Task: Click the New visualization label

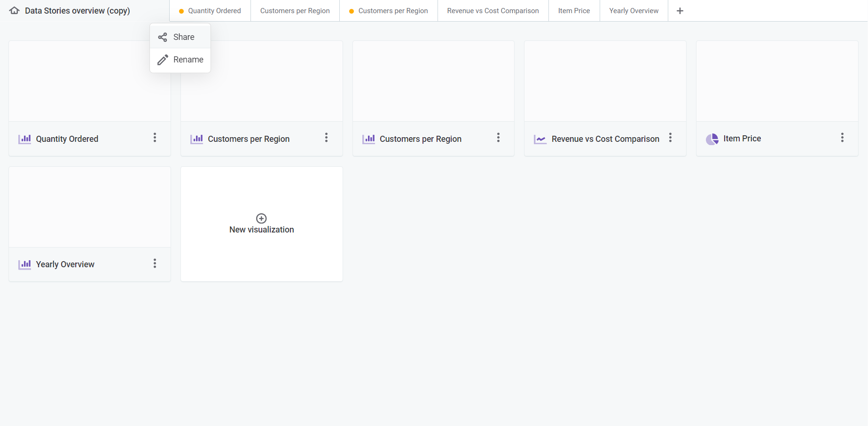Action: click(261, 230)
